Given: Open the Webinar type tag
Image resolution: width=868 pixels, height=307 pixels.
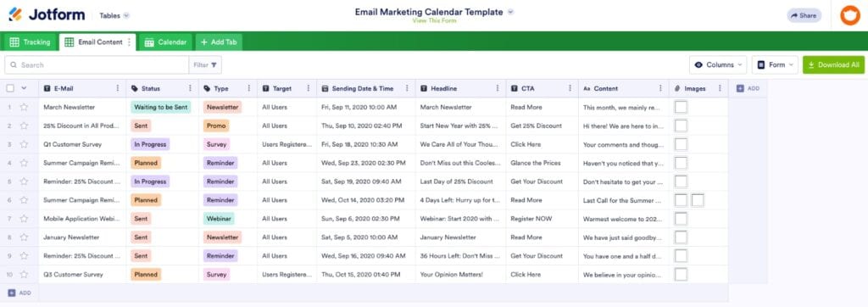Looking at the screenshot, I should pos(219,219).
